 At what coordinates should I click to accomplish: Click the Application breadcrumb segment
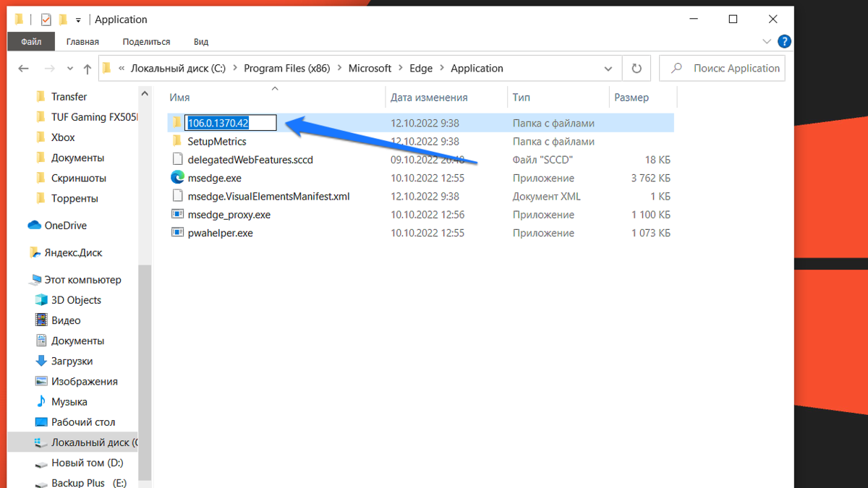coord(477,68)
